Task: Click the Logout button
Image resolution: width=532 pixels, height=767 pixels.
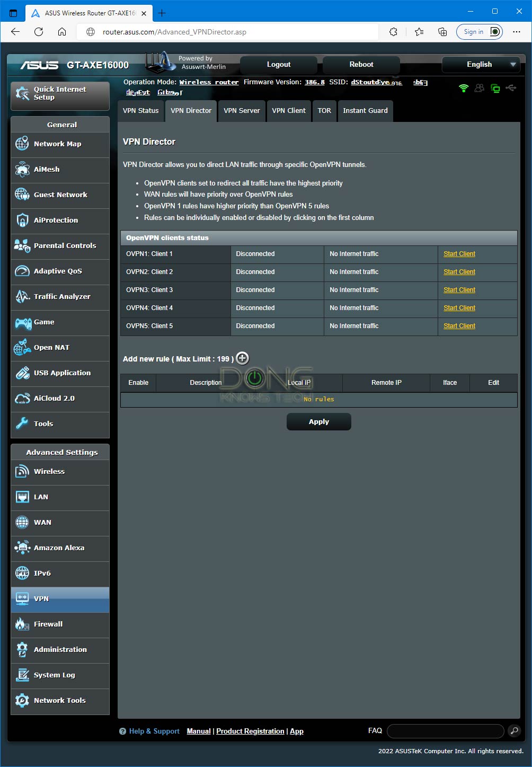Action: pyautogui.click(x=279, y=65)
